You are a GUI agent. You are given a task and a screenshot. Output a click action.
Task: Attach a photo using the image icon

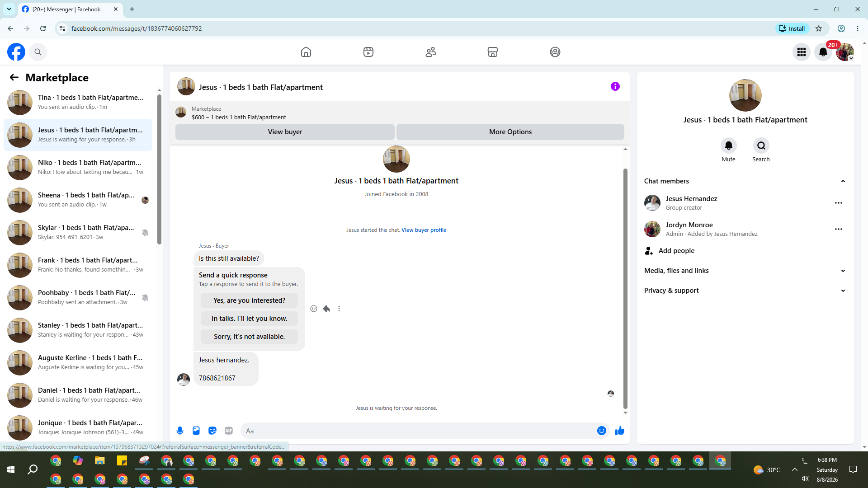tap(196, 431)
